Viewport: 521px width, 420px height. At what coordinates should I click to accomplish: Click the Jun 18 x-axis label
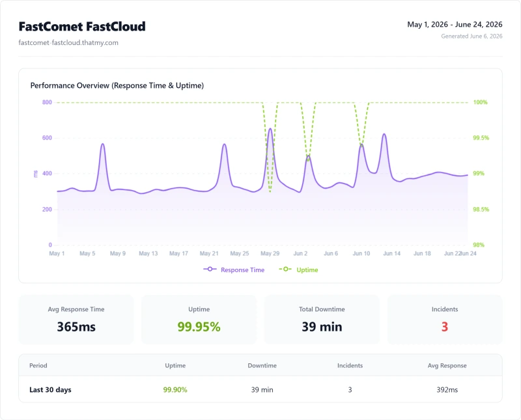point(422,253)
